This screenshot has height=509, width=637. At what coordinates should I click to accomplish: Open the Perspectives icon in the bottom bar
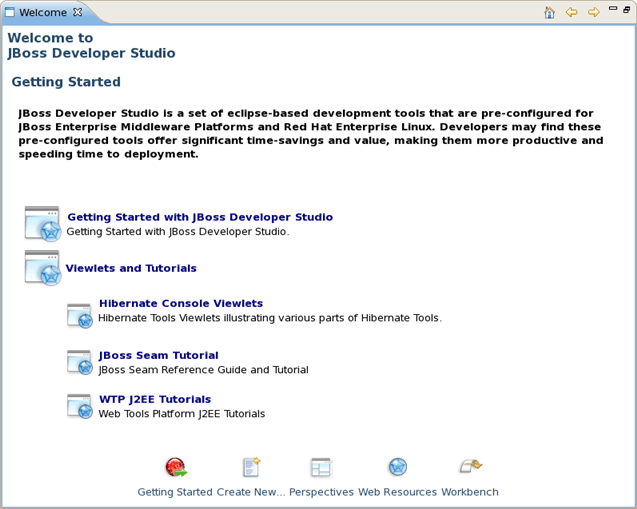click(321, 467)
